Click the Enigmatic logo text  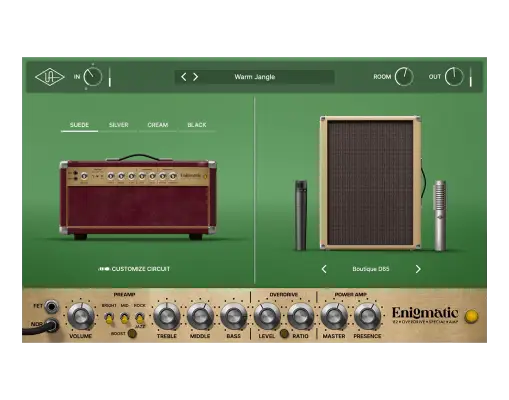[x=425, y=313]
